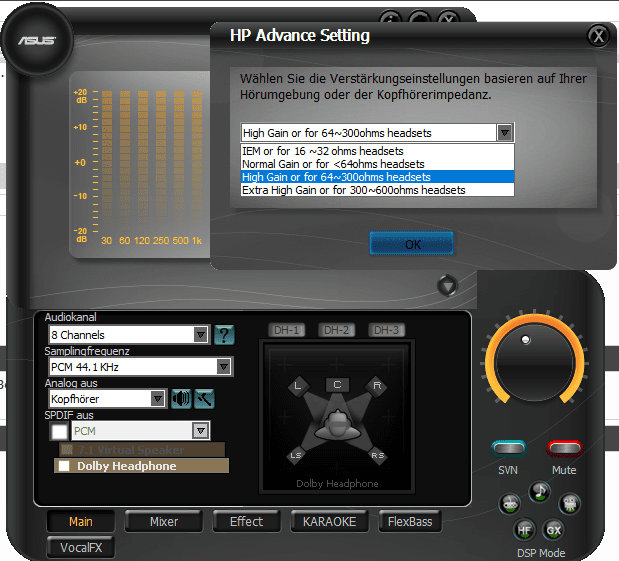Toggle the SVN switch

[x=508, y=448]
